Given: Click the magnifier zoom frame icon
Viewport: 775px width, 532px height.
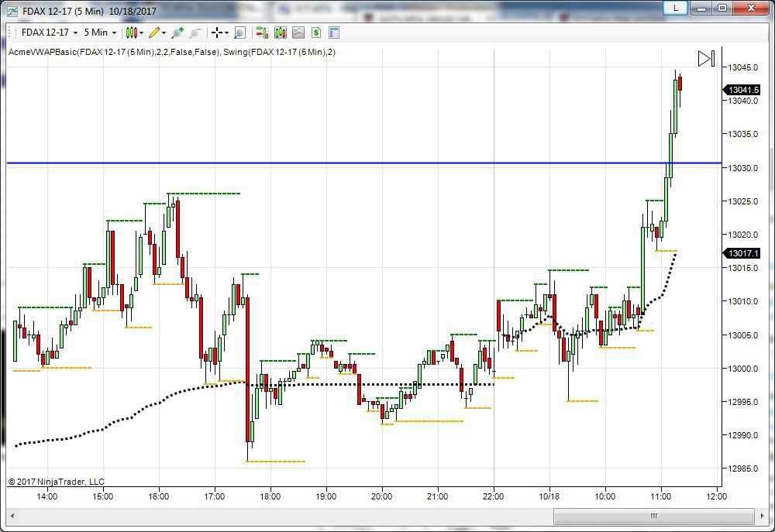Looking at the screenshot, I should tap(239, 33).
